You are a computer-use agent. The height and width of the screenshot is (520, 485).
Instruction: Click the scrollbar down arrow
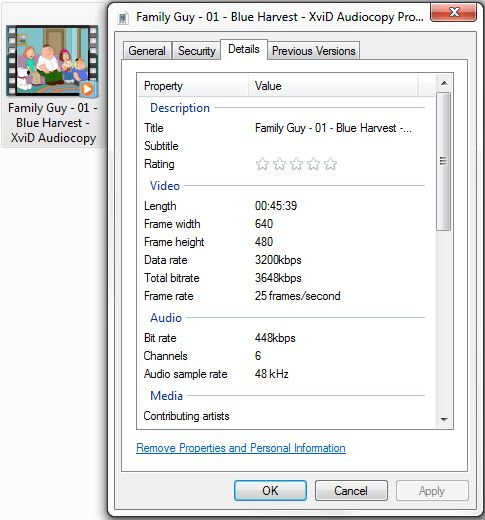coord(444,419)
